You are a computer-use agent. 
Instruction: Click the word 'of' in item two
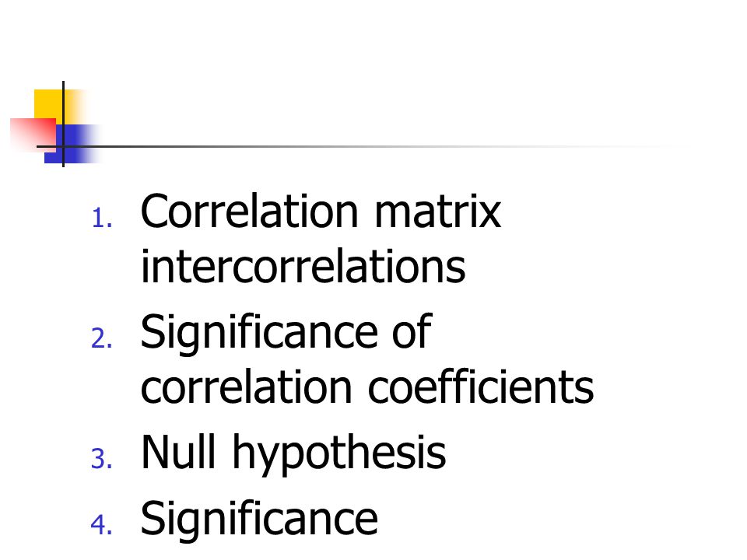coord(412,331)
